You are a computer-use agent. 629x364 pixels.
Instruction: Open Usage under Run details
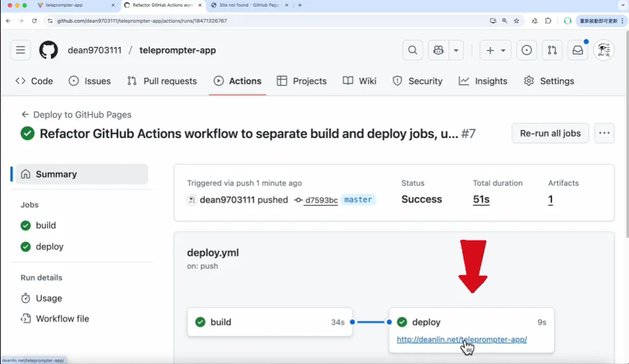(41, 298)
